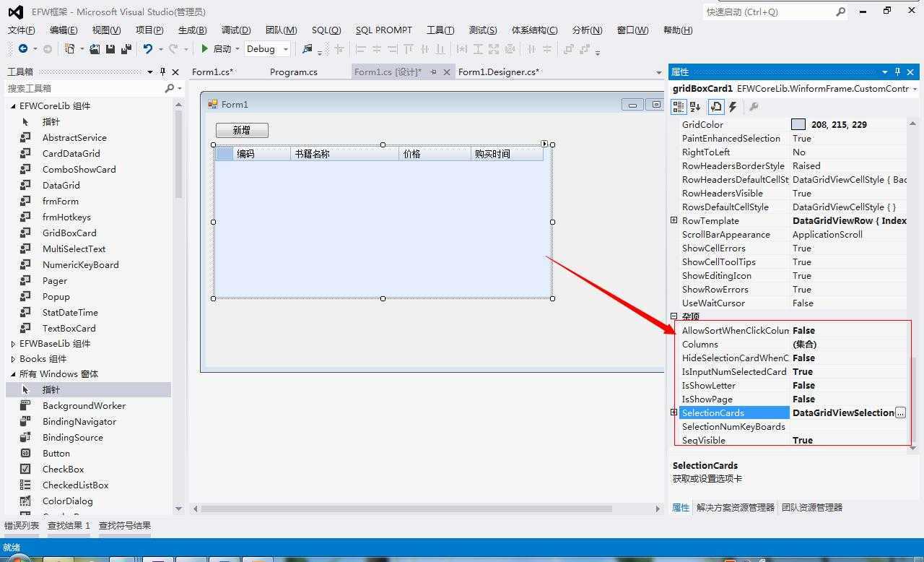Viewport: 924px width, 562px height.
Task: Click the new project toolbar icon
Action: (69, 48)
